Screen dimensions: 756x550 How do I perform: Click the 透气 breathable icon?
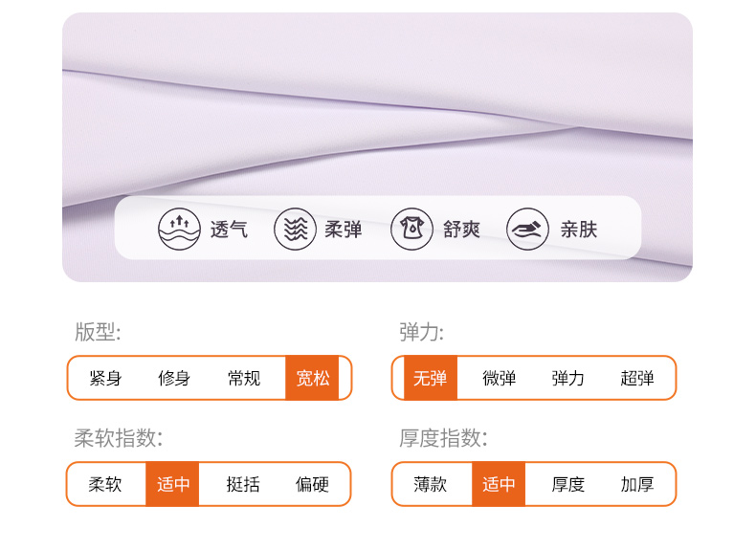tap(180, 230)
